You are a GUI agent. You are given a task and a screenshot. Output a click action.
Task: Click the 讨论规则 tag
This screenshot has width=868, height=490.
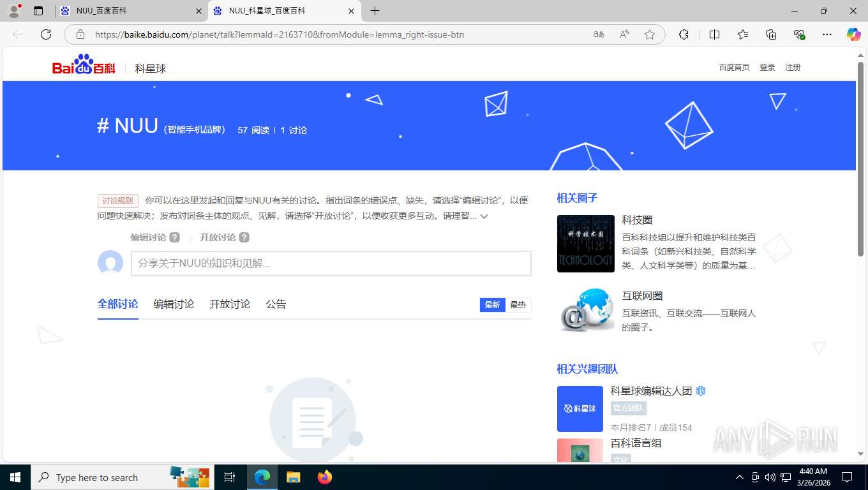tap(118, 201)
